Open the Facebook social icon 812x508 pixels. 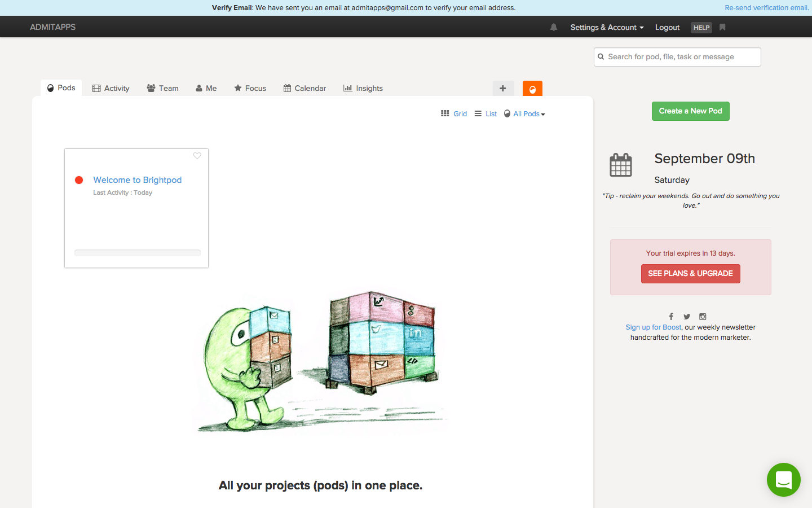[671, 317]
